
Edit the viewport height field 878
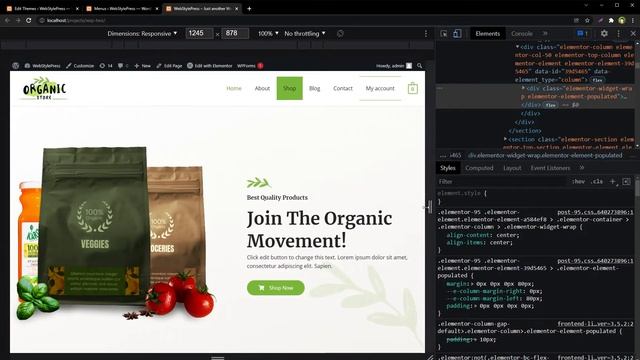click(235, 33)
